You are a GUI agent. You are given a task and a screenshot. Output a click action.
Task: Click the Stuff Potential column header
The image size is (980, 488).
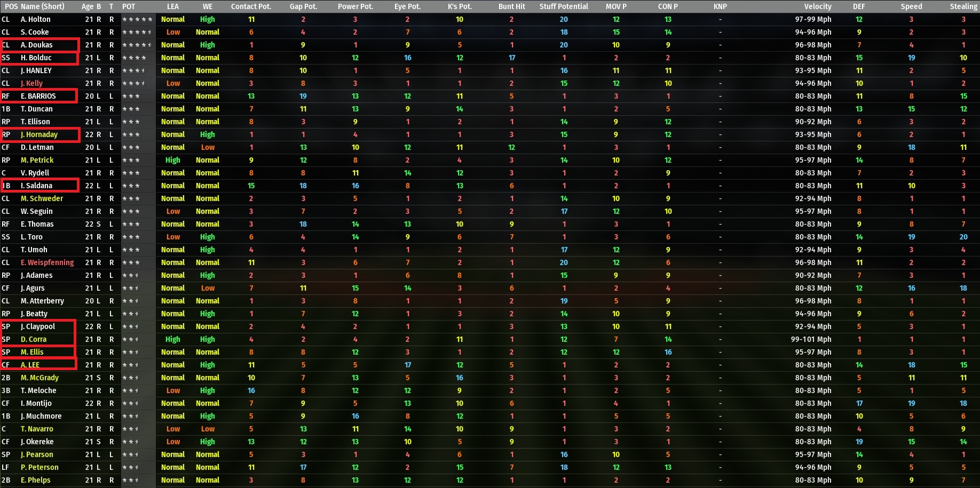pos(562,6)
